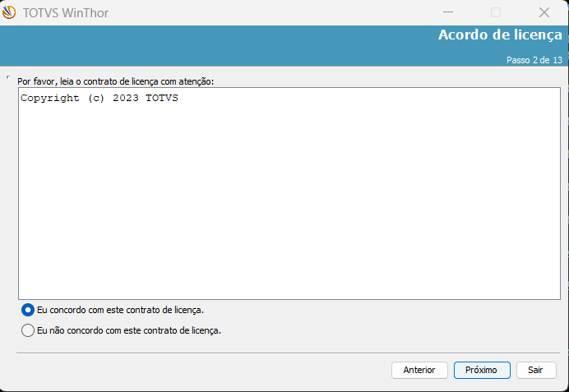Click the 'Passo 2 de 13' step indicator
The width and height of the screenshot is (569, 392).
(534, 60)
